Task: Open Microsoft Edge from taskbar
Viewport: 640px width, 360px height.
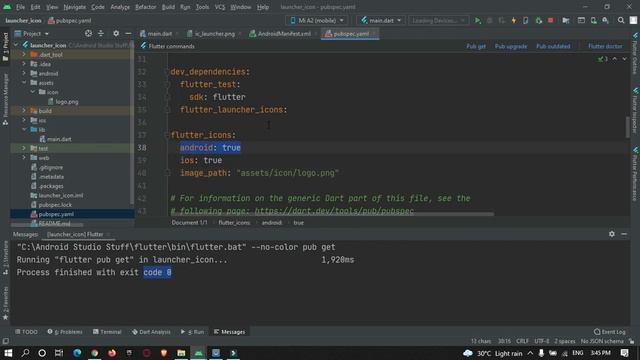Action: point(77,353)
